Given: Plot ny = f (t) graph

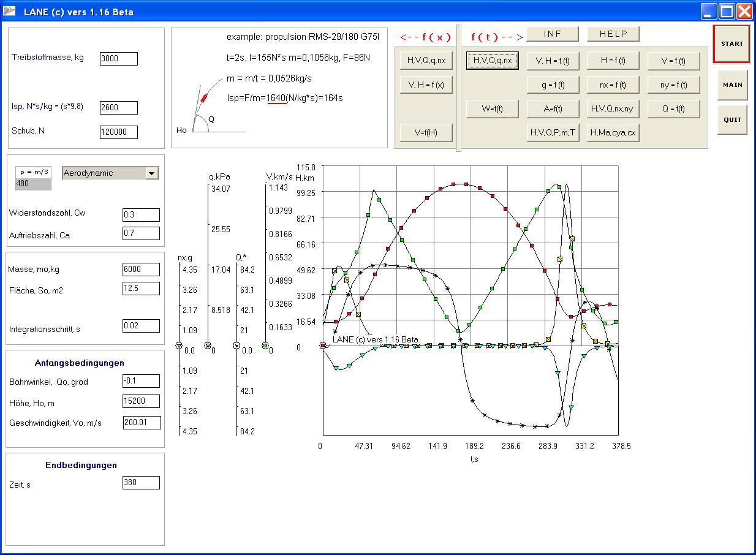Looking at the screenshot, I should pos(673,85).
